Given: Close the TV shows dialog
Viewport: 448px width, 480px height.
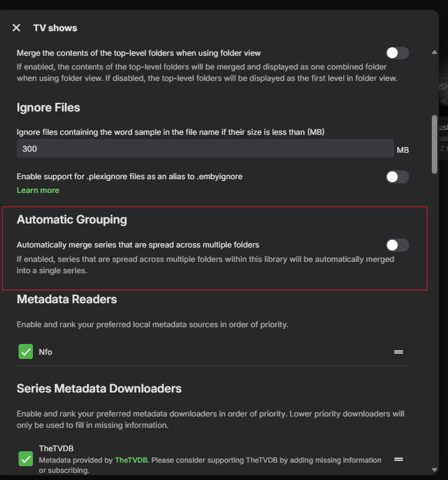Looking at the screenshot, I should coord(16,28).
